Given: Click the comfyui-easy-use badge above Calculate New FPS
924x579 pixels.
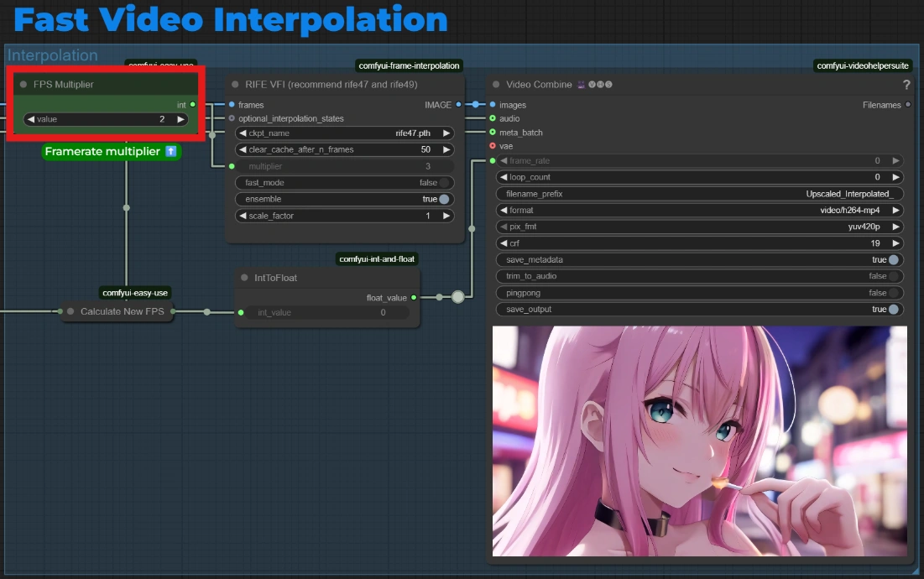Looking at the screenshot, I should pyautogui.click(x=135, y=293).
